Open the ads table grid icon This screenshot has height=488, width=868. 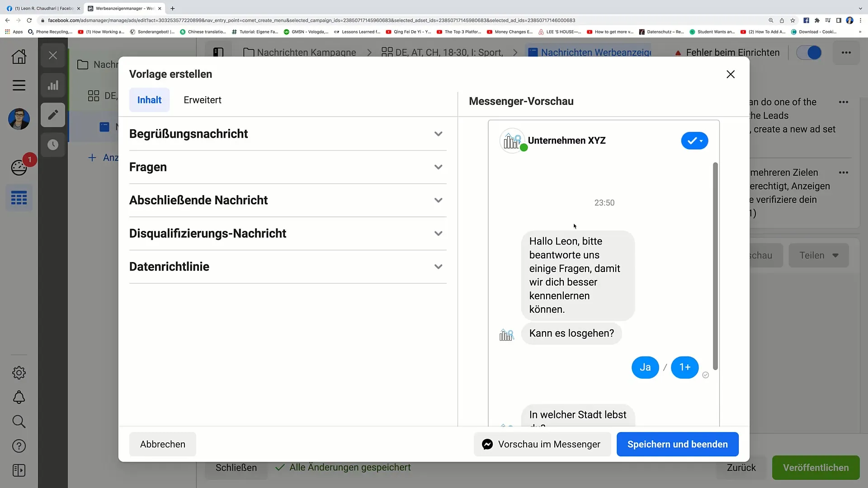pos(19,198)
